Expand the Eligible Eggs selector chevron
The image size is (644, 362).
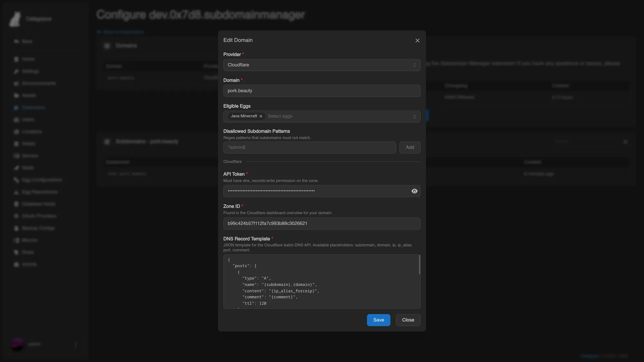[x=414, y=116]
